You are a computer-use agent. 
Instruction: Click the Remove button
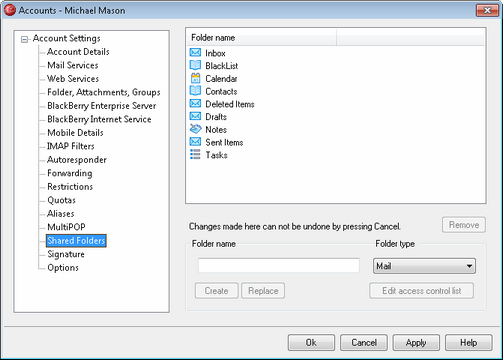point(464,225)
